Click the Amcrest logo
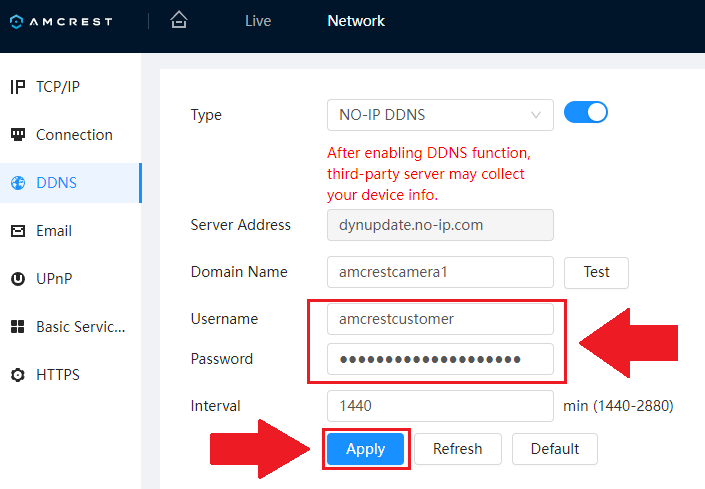Viewport: 705px width, 489px height. click(61, 22)
